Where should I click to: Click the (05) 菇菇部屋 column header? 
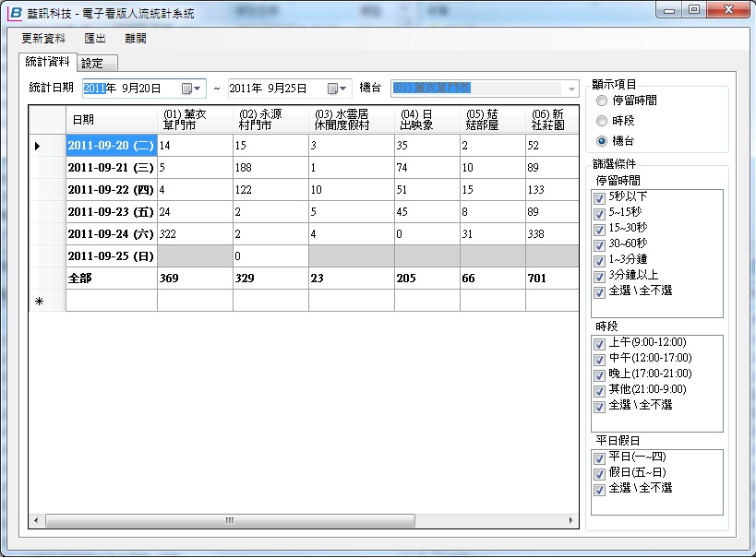(x=493, y=120)
